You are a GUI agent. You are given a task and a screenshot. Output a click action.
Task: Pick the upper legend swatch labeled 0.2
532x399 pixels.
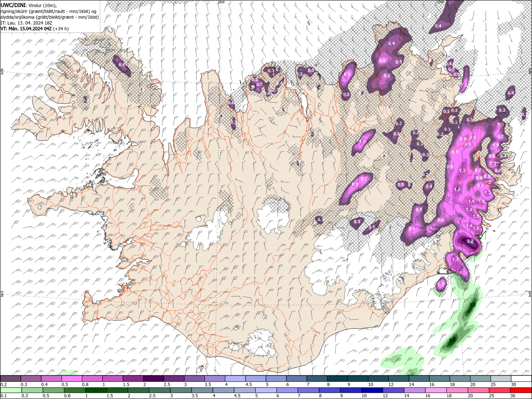click(10, 379)
